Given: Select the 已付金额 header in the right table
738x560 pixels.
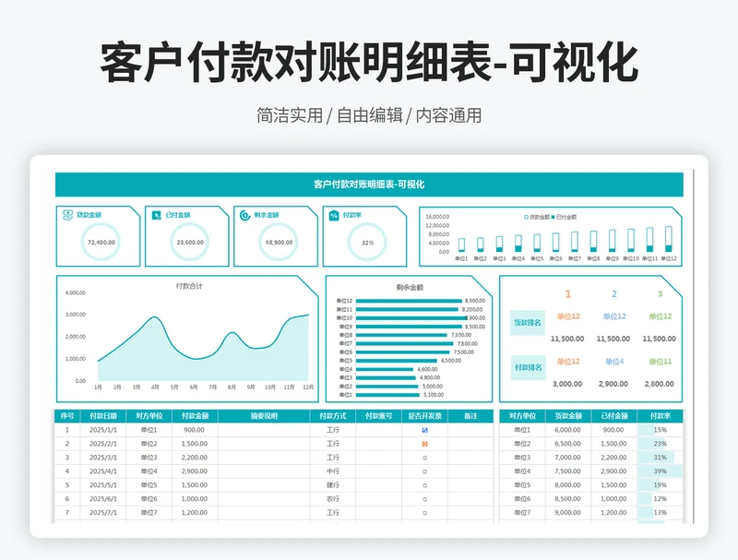Looking at the screenshot, I should pyautogui.click(x=614, y=416).
